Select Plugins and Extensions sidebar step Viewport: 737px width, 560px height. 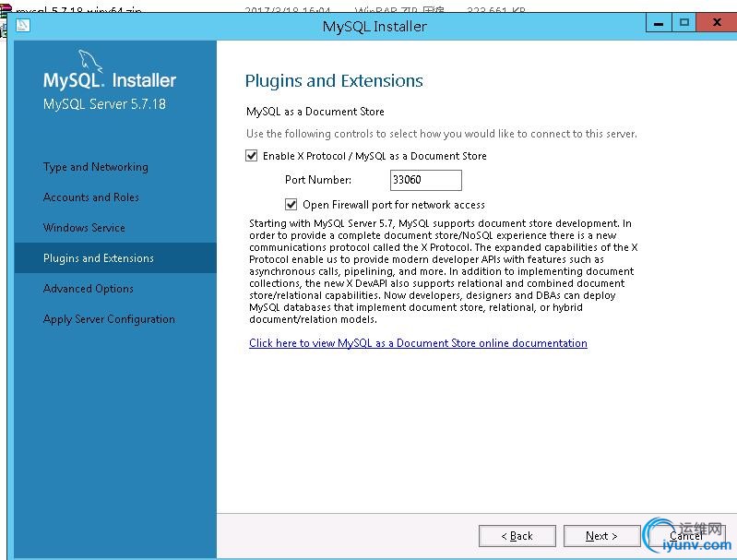pyautogui.click(x=115, y=258)
